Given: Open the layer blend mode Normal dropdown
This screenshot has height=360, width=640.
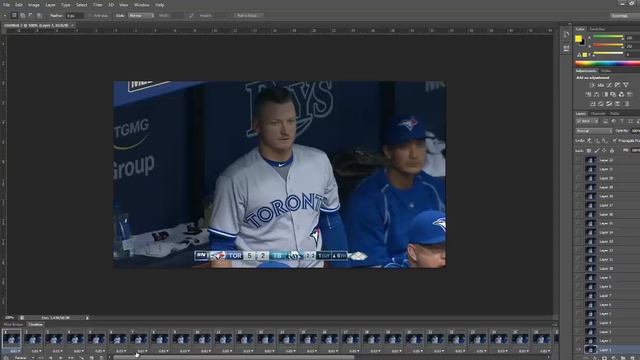Looking at the screenshot, I should [594, 131].
